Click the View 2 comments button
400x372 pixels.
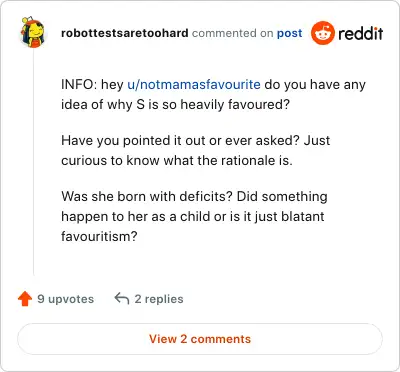click(200, 339)
